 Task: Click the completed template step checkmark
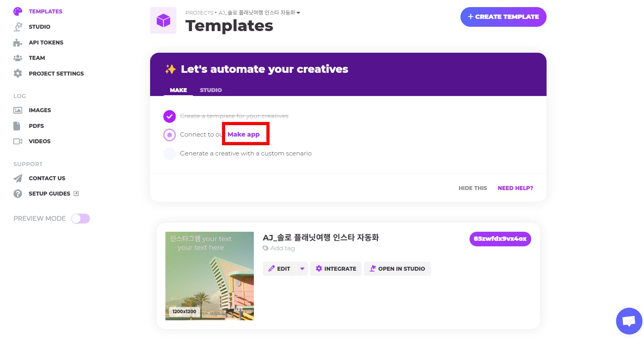click(169, 116)
